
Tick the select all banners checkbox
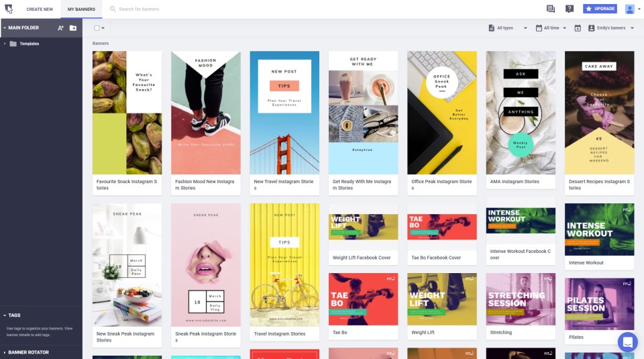click(x=97, y=28)
